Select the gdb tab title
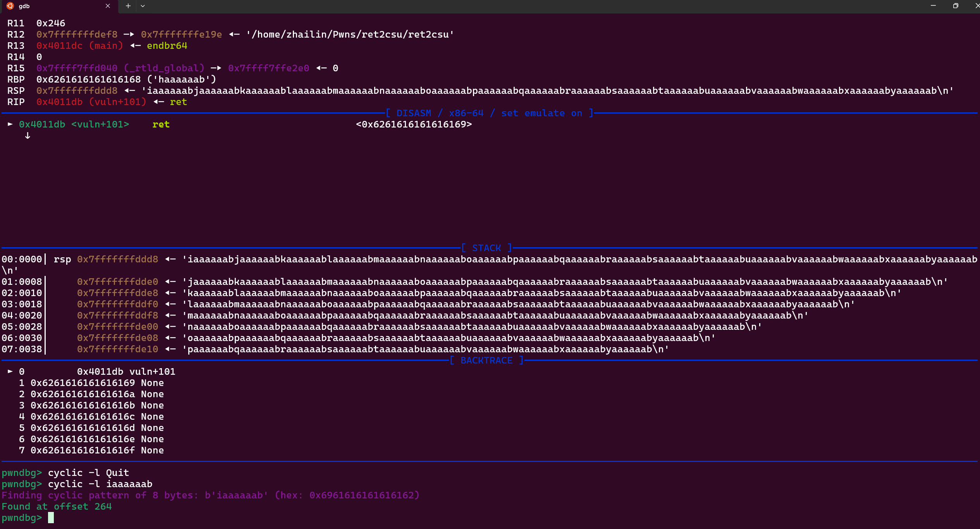The width and height of the screenshot is (980, 529). (24, 6)
